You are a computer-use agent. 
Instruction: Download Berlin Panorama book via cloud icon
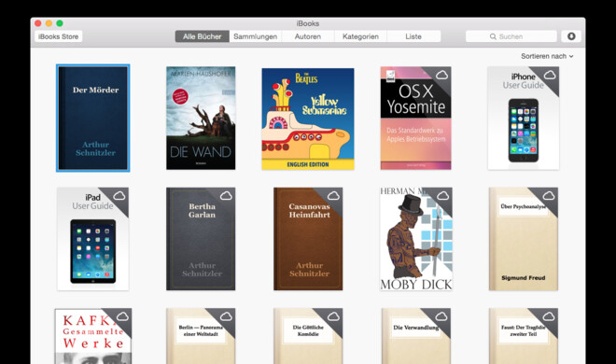point(226,316)
